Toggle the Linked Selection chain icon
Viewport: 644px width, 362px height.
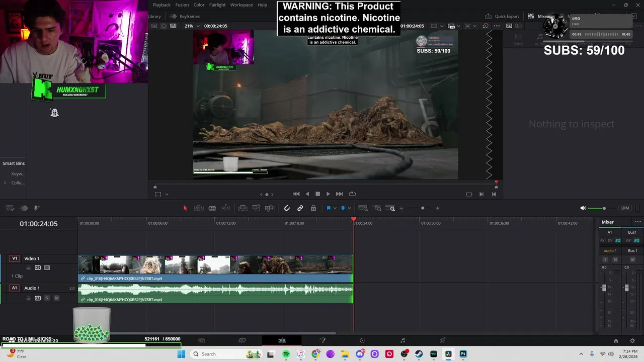tap(300, 208)
